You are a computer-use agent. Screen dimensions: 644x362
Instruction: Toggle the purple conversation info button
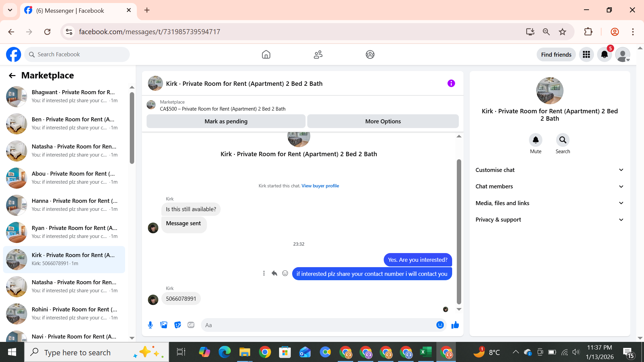451,83
